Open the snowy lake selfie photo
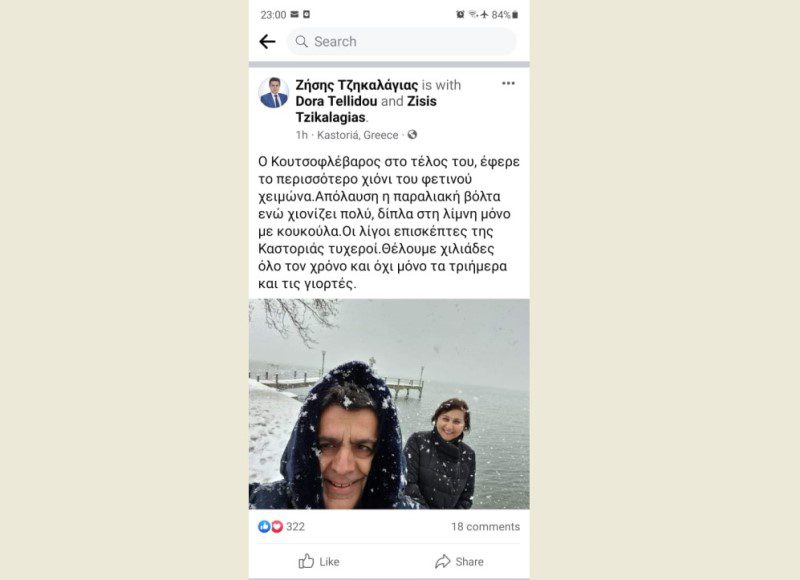Image resolution: width=800 pixels, height=580 pixels. click(x=389, y=404)
